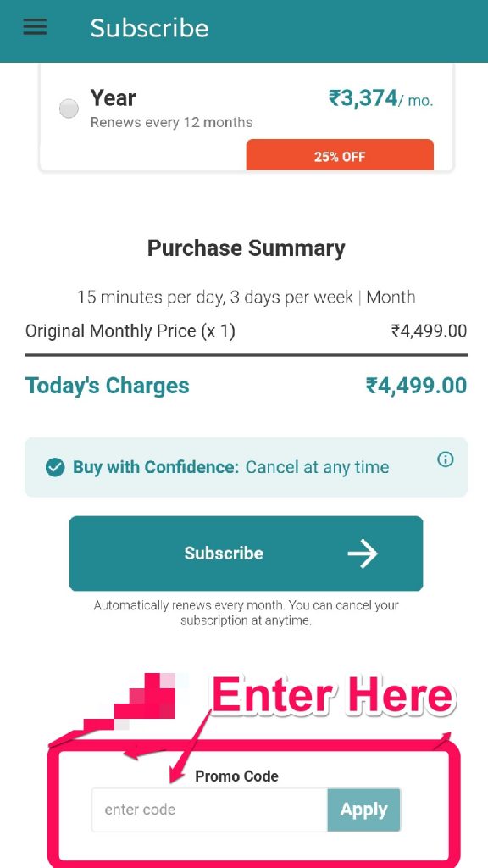Select the Year plan radio button
Image resolution: width=488 pixels, height=868 pixels.
pyautogui.click(x=68, y=109)
